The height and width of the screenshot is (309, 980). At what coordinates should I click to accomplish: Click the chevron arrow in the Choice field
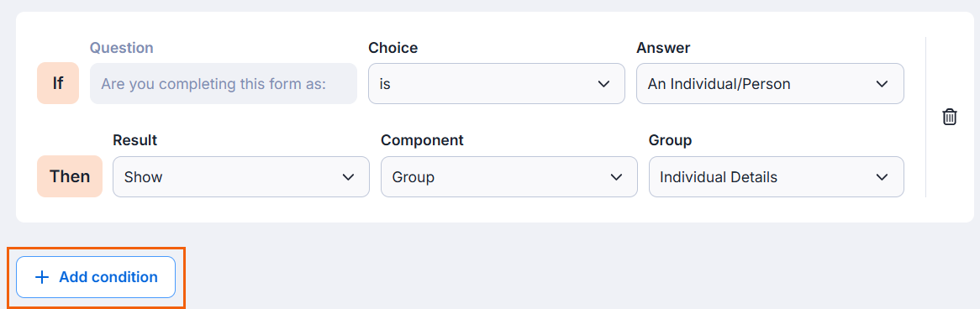click(x=603, y=84)
